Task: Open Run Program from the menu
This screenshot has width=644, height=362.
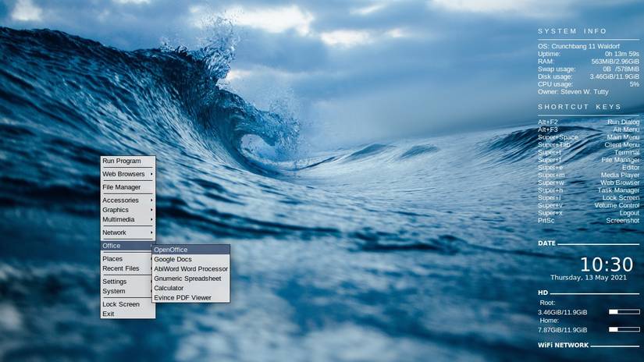Action: point(128,161)
